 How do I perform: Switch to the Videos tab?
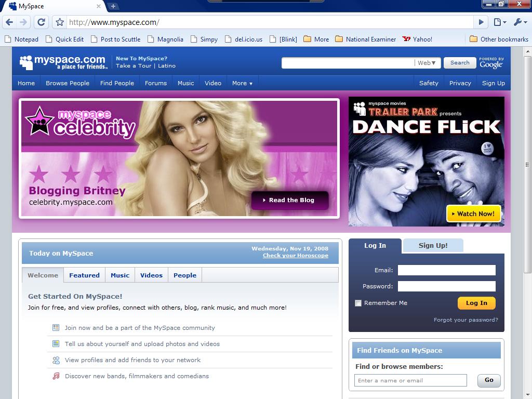click(x=151, y=275)
